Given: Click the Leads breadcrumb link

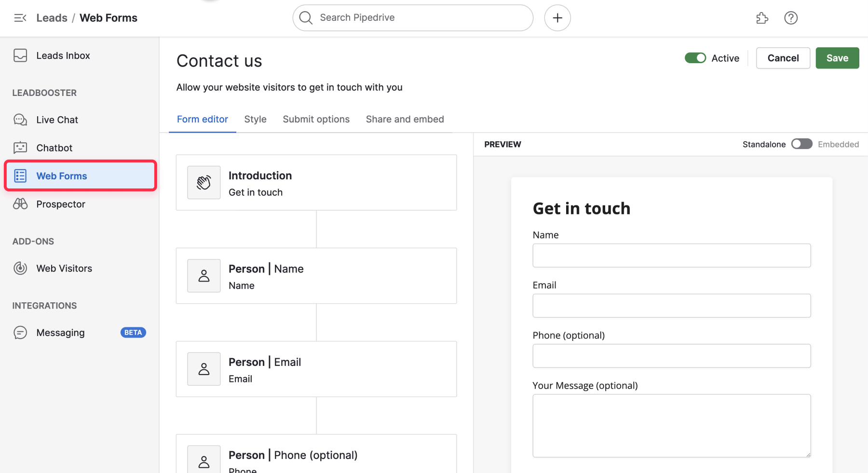Looking at the screenshot, I should pyautogui.click(x=52, y=18).
